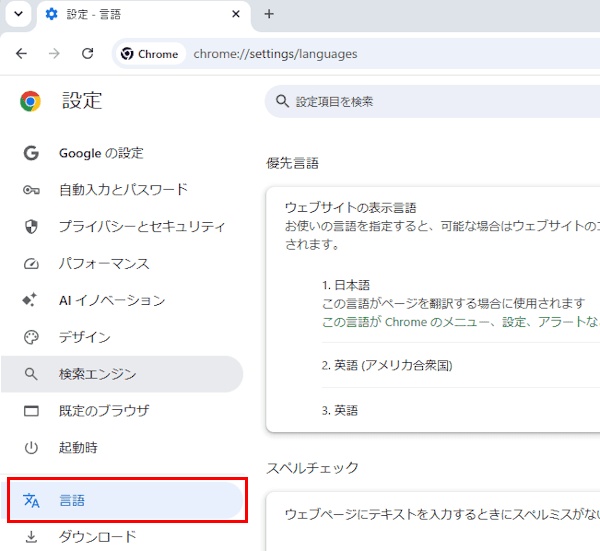Open Google の設定 menu item

click(x=122, y=153)
